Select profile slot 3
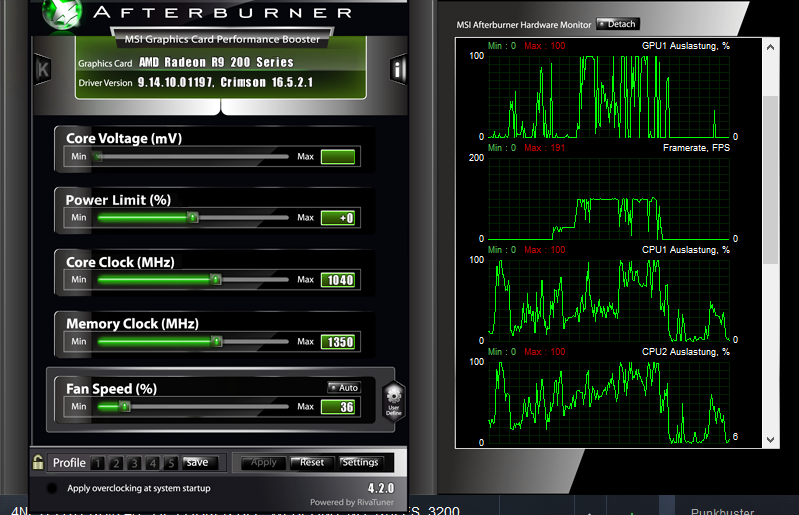This screenshot has height=515, width=799. click(x=135, y=463)
